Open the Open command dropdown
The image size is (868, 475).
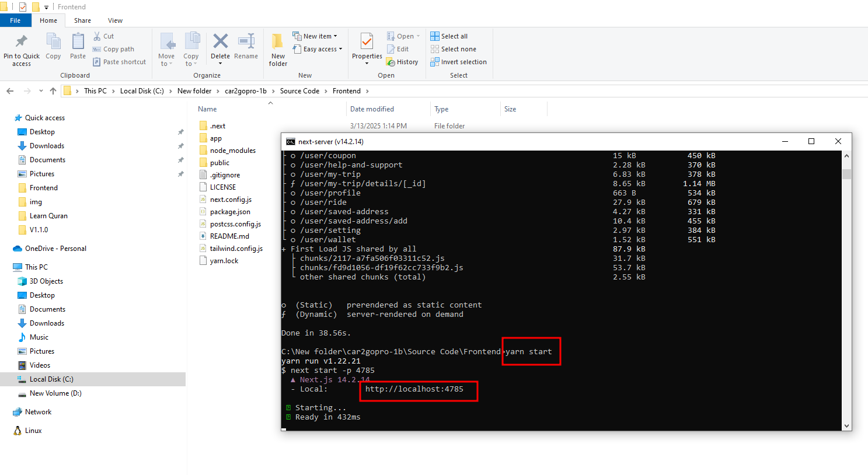click(403, 36)
